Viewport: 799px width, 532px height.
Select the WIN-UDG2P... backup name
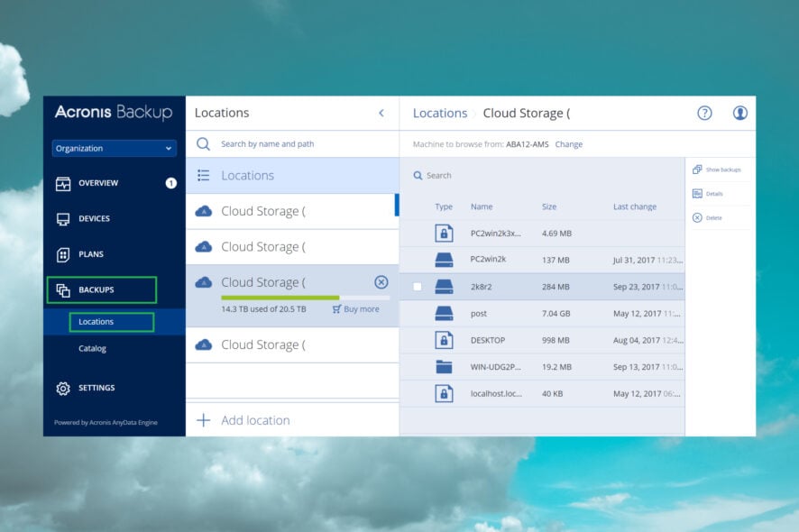[x=496, y=367]
